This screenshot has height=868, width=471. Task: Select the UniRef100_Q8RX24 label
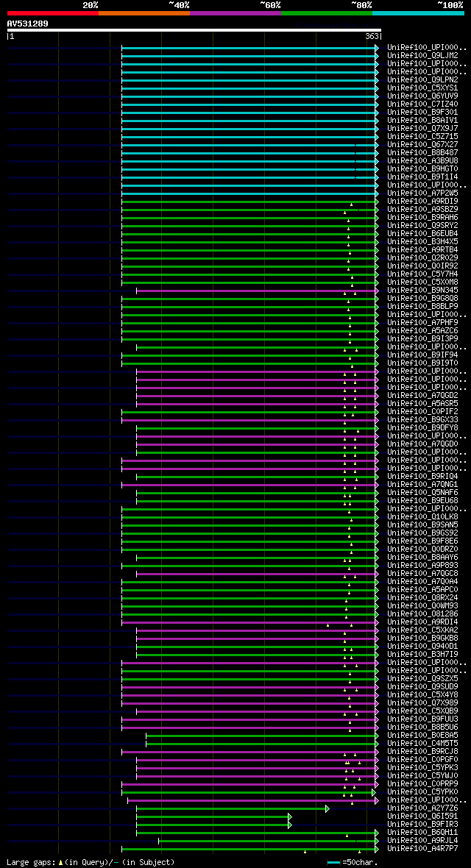tap(422, 598)
